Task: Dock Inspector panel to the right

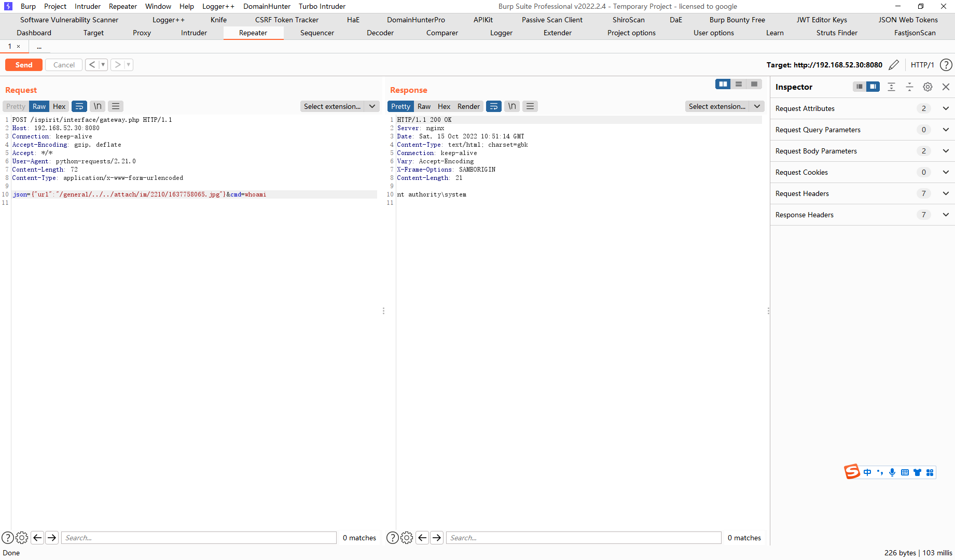Action: [873, 87]
